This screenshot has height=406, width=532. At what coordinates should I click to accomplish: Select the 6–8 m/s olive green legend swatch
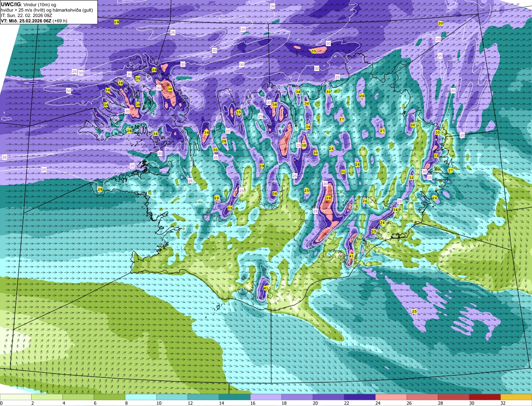tap(110, 397)
